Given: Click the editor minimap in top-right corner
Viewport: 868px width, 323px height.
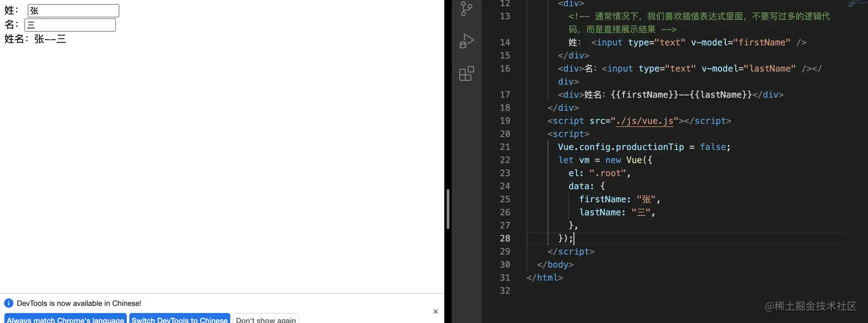Looking at the screenshot, I should click(x=857, y=3).
